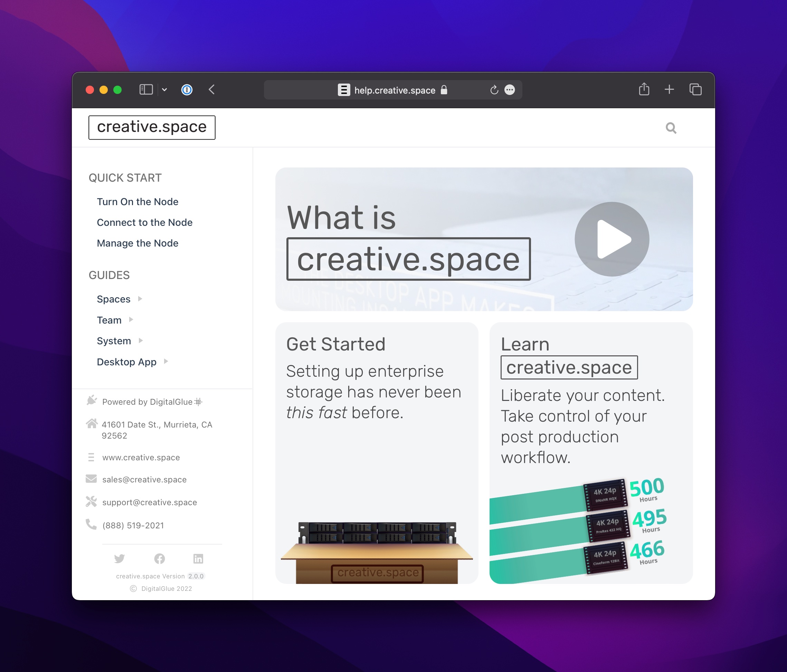Viewport: 787px width, 672px height.
Task: Open Connect to the Node page
Action: [144, 222]
